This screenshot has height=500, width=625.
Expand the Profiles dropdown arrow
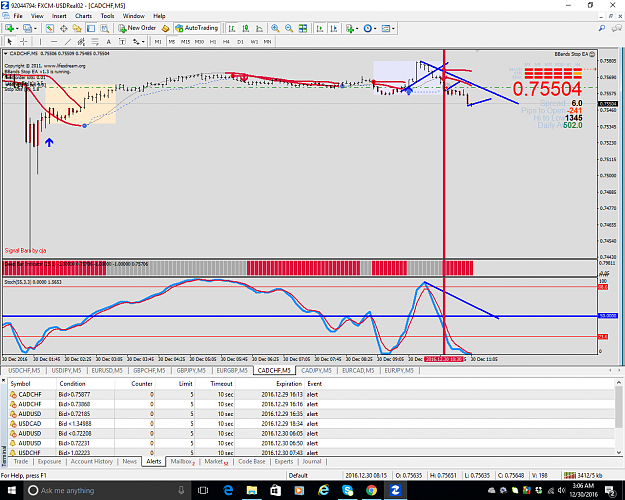pyautogui.click(x=35, y=28)
